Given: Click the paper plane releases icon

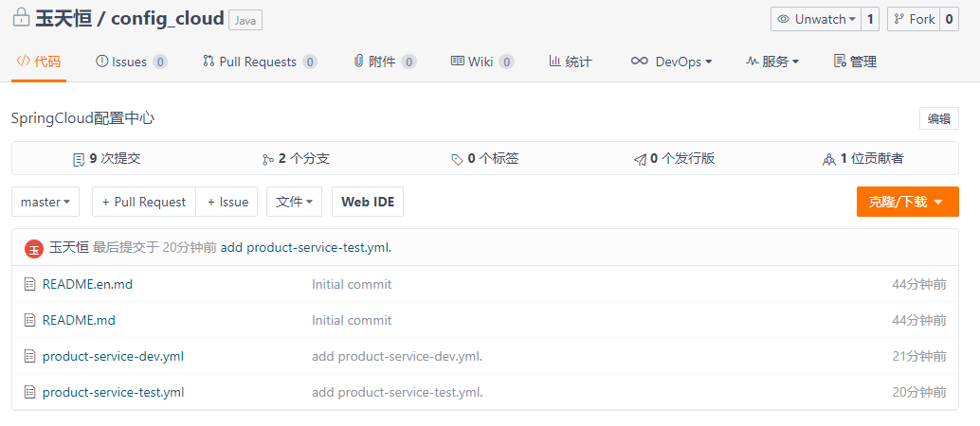Looking at the screenshot, I should coord(640,159).
